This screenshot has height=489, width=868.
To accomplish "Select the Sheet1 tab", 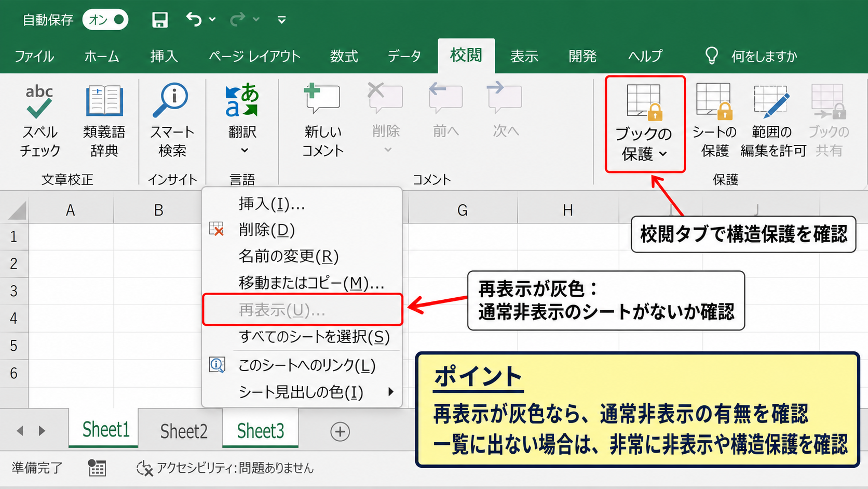I will point(104,430).
